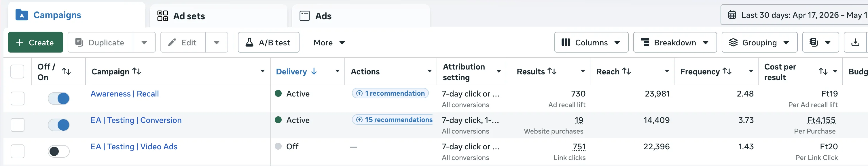Click the green Create button

click(x=35, y=42)
